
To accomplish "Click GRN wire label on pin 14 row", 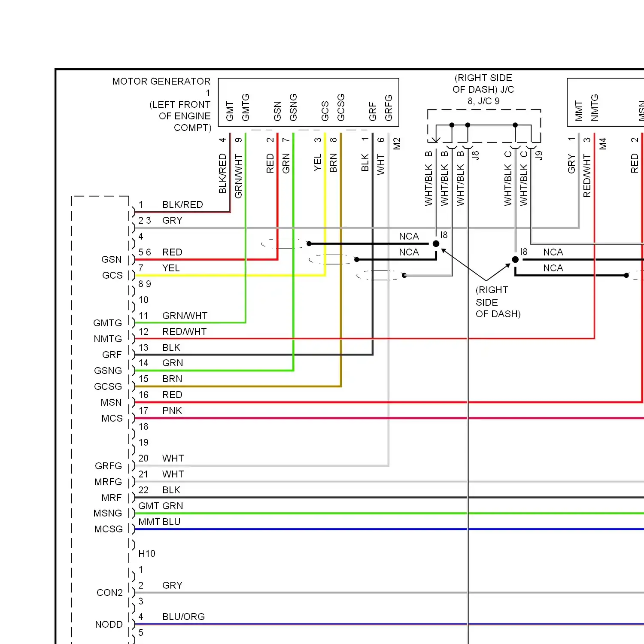I will (173, 363).
